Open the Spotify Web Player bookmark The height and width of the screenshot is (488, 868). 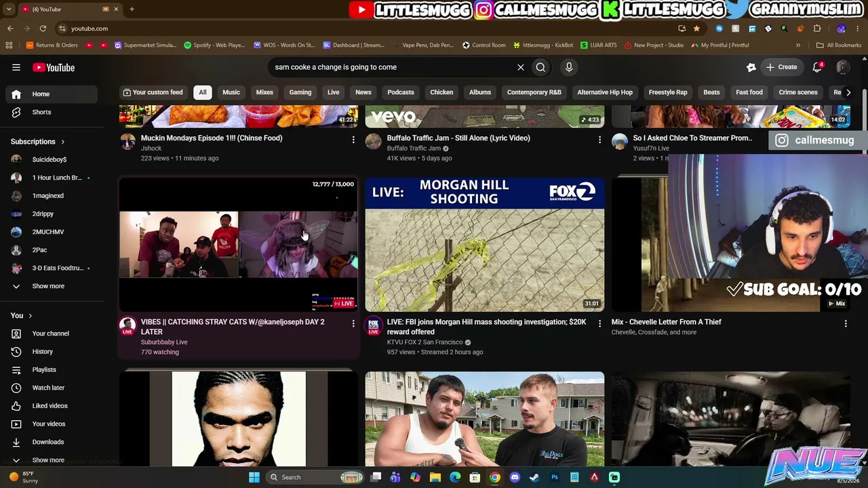pyautogui.click(x=214, y=45)
